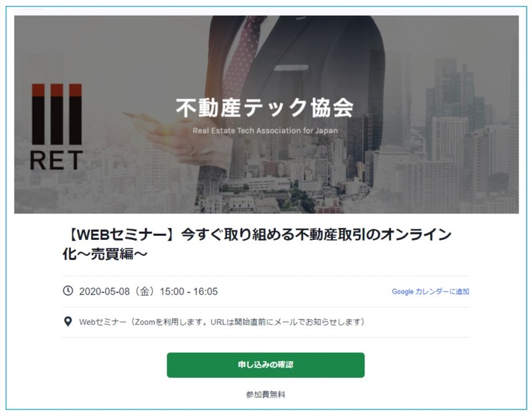
Task: Click the RET letters under the logo bars
Action: tap(57, 160)
